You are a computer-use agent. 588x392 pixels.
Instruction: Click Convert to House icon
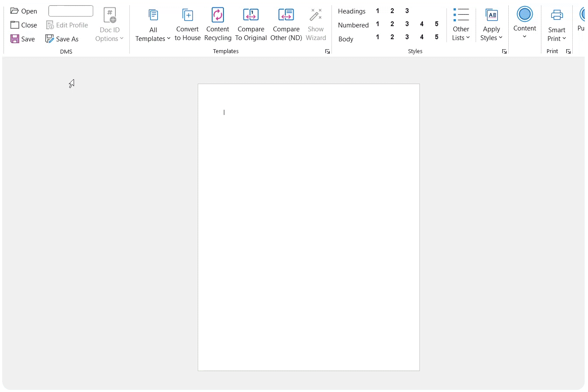pos(188,15)
